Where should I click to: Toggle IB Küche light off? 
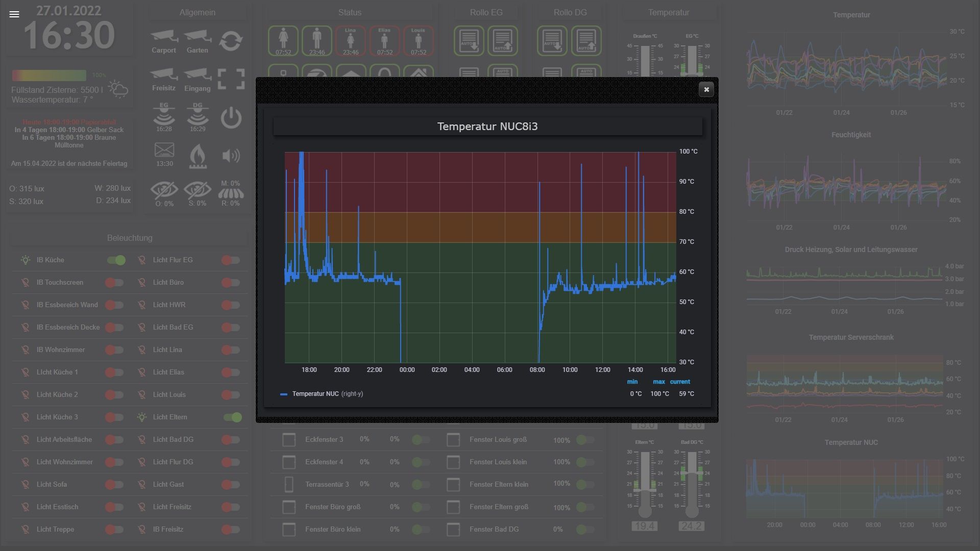click(116, 260)
